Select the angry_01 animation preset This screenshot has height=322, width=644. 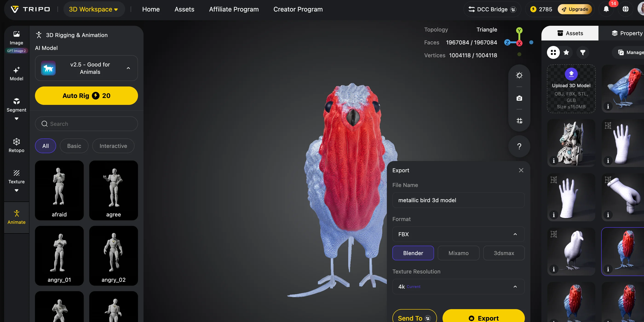tap(59, 256)
